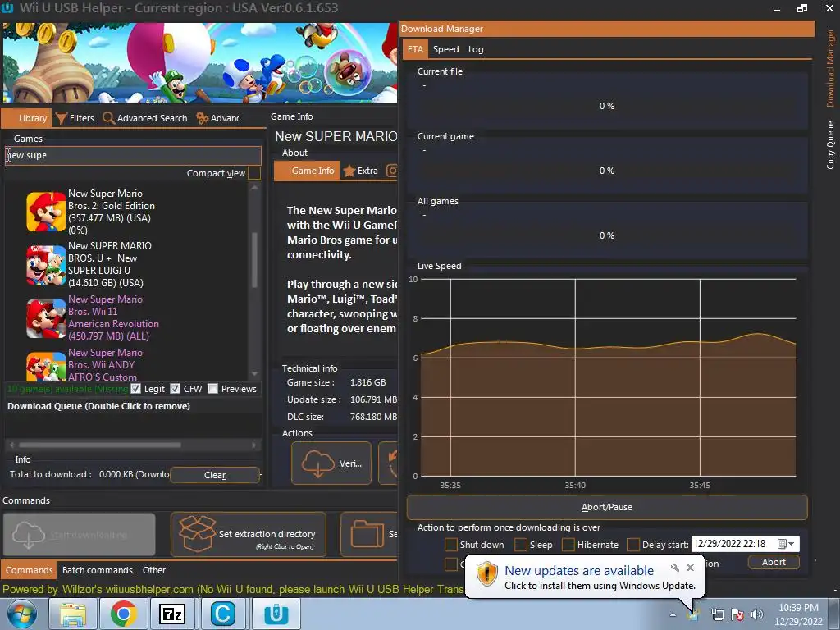This screenshot has height=630, width=840.
Task: Switch to the Library tab
Action: pyautogui.click(x=27, y=118)
